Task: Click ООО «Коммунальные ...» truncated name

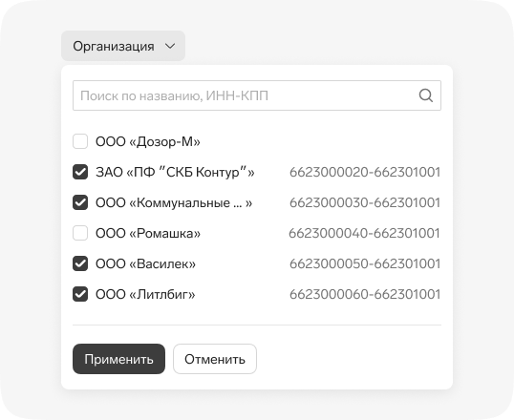Action: [x=174, y=202]
